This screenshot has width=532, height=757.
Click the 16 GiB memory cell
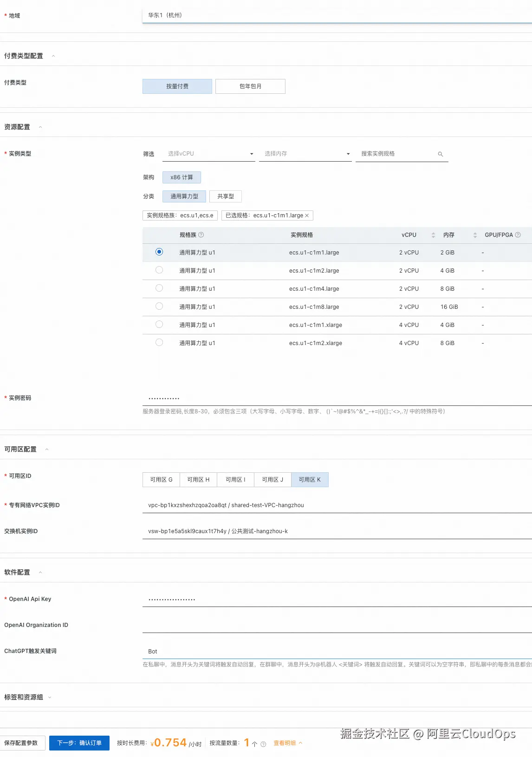click(449, 307)
